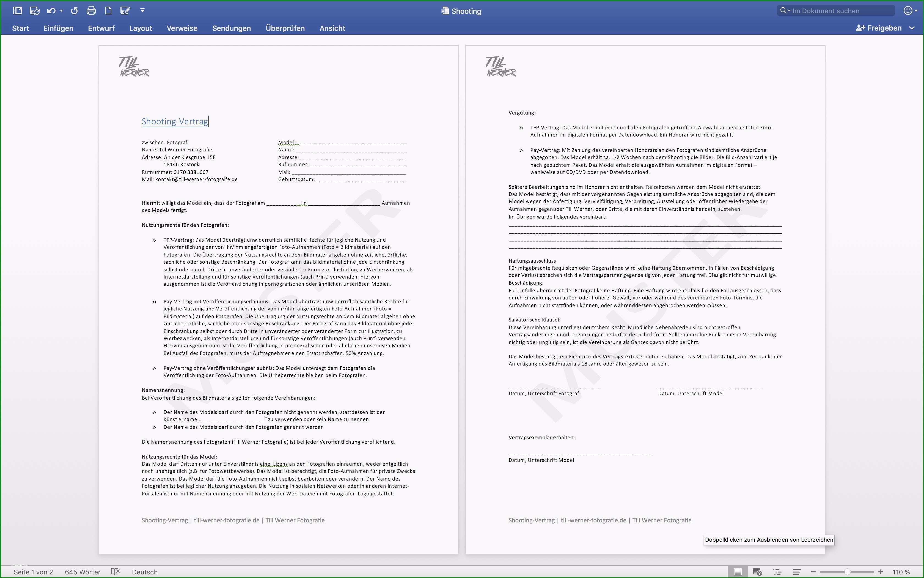Switch to the Einfügen tab

[x=58, y=28]
